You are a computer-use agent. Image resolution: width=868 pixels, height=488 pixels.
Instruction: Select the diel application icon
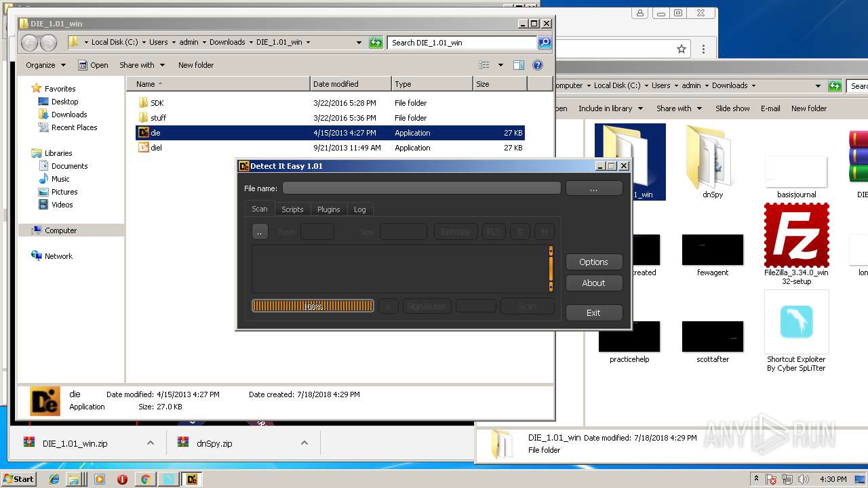pyautogui.click(x=143, y=148)
